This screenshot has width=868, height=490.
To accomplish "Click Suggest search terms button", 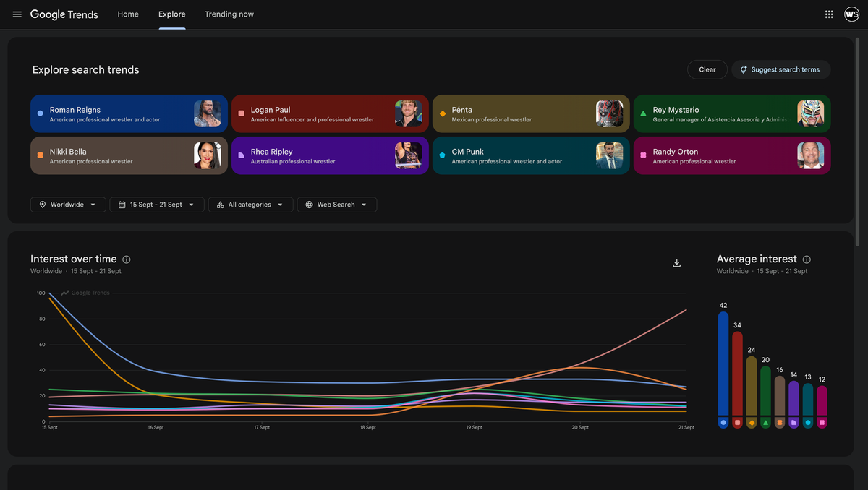I will coord(781,69).
